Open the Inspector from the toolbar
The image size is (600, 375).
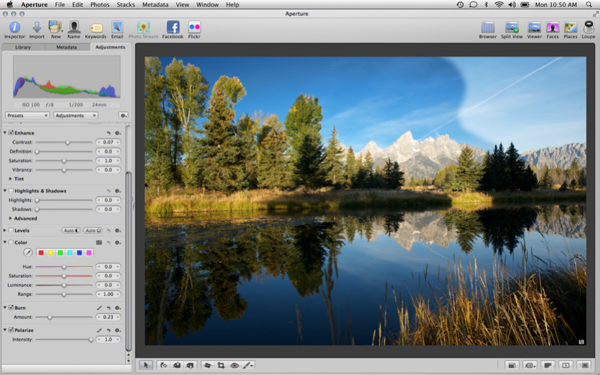click(15, 29)
